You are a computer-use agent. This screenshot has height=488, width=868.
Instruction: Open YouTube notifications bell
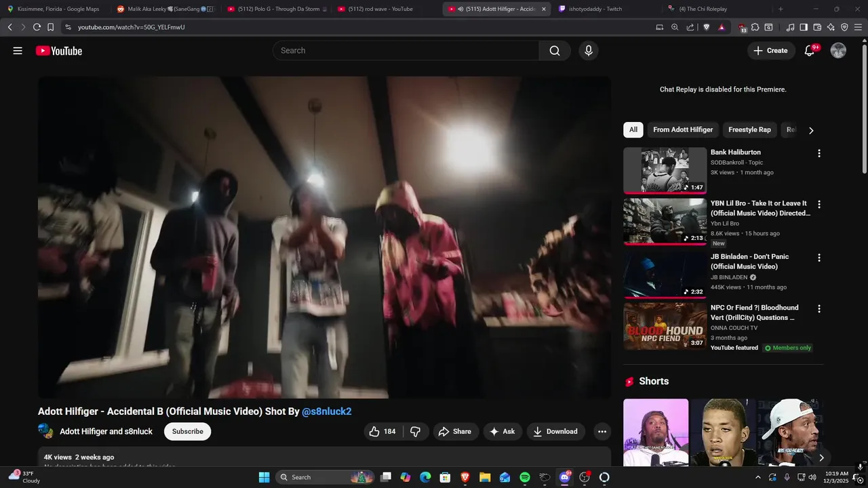(x=809, y=51)
